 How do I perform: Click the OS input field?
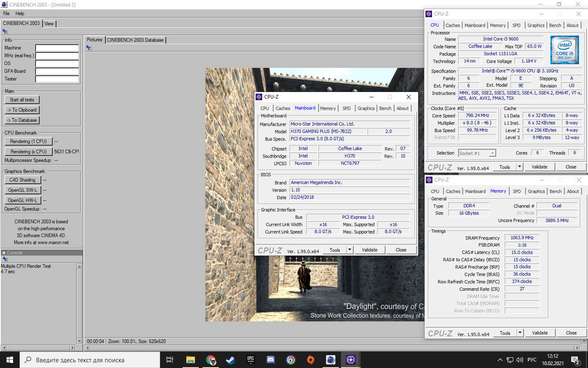click(x=57, y=63)
